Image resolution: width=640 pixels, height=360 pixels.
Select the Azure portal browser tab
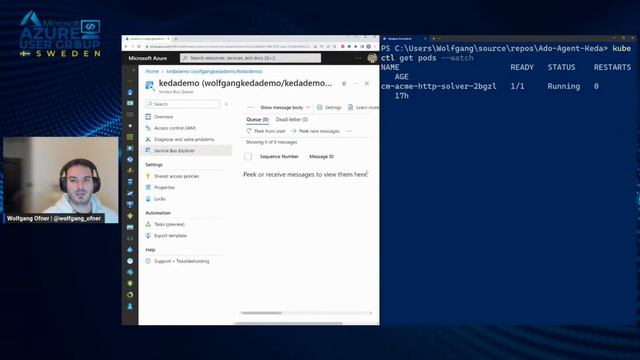147,39
